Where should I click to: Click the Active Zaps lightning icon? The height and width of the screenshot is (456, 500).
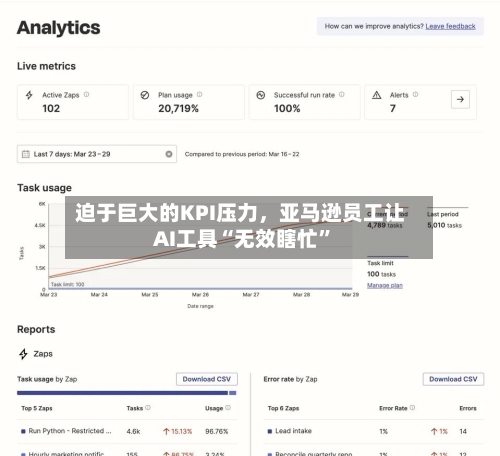29,95
